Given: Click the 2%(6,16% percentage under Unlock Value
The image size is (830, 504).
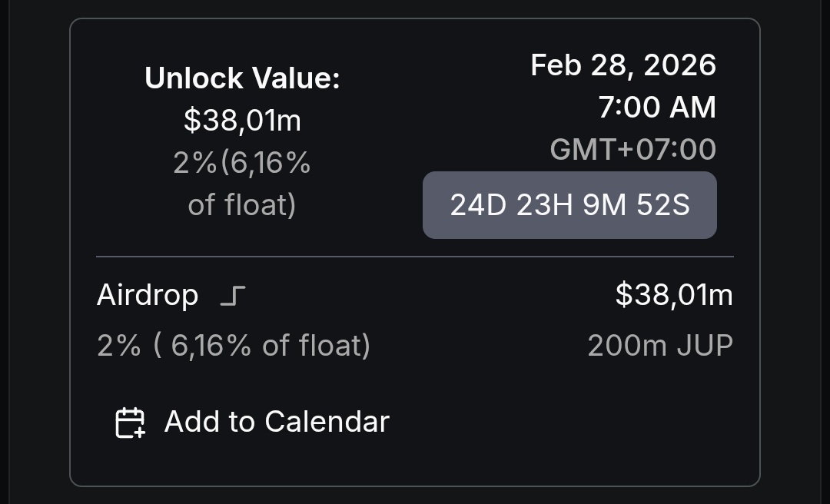Looking at the screenshot, I should coord(242,163).
